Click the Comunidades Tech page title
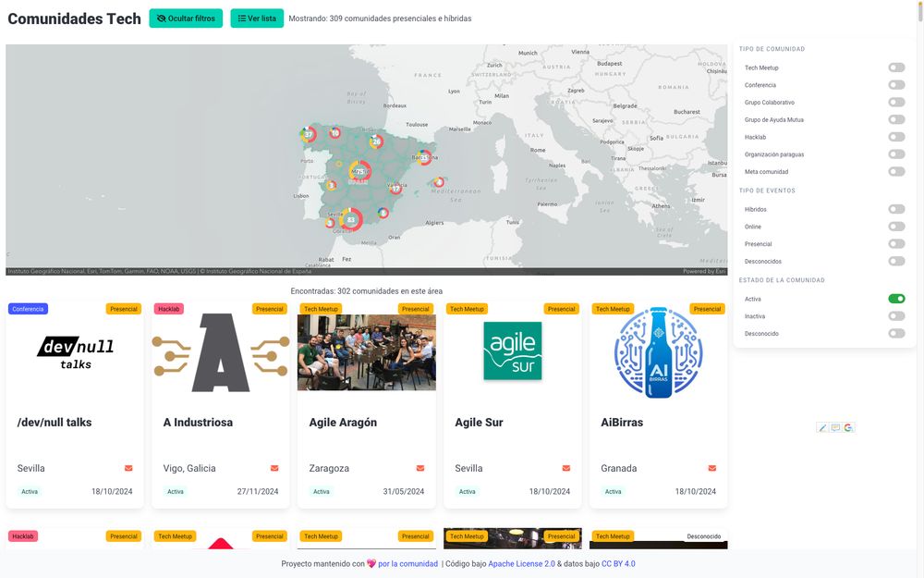 pyautogui.click(x=74, y=18)
